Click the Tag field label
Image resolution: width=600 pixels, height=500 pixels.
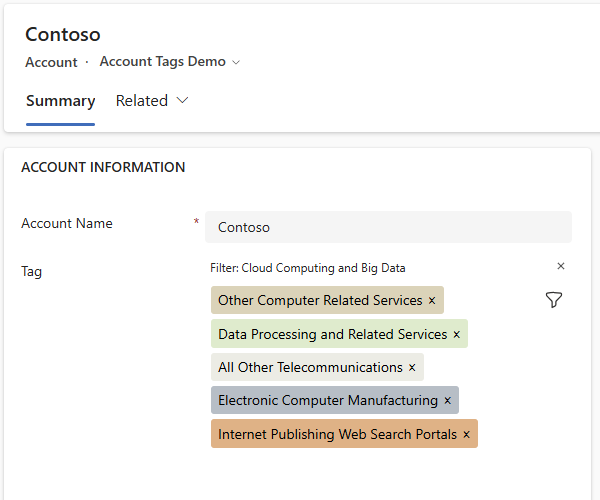[32, 271]
